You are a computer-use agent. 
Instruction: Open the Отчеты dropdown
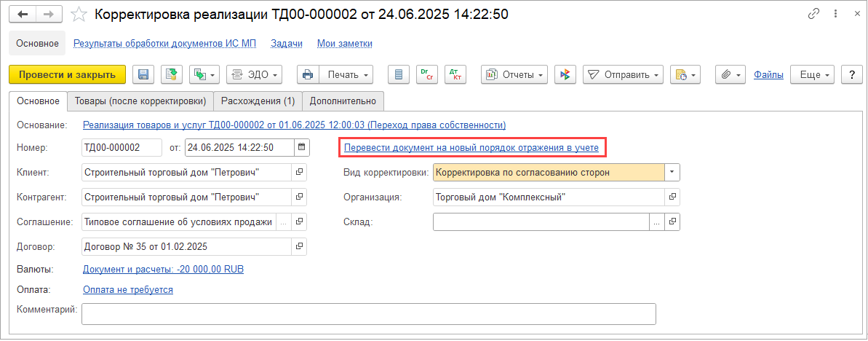514,75
